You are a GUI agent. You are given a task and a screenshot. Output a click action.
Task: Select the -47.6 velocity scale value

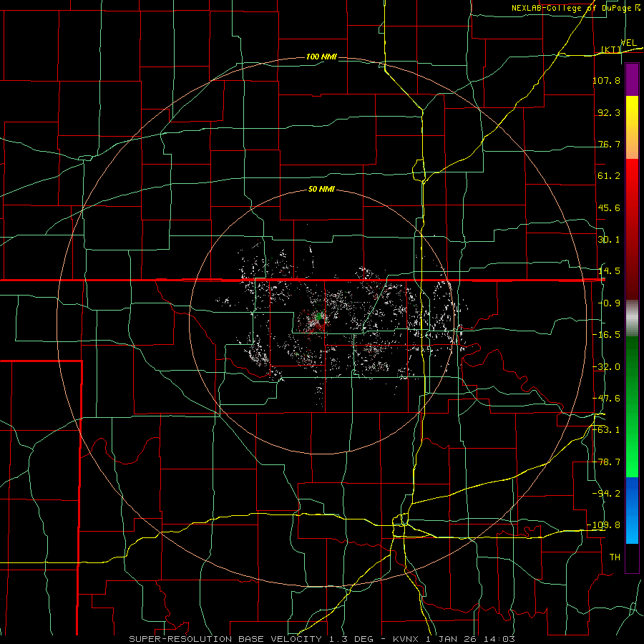coord(606,399)
